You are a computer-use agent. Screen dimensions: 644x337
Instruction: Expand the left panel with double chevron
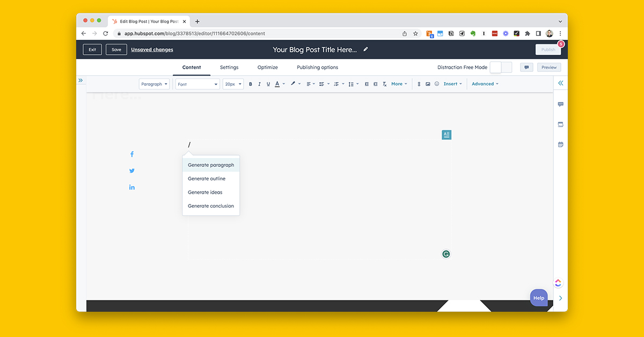[80, 80]
